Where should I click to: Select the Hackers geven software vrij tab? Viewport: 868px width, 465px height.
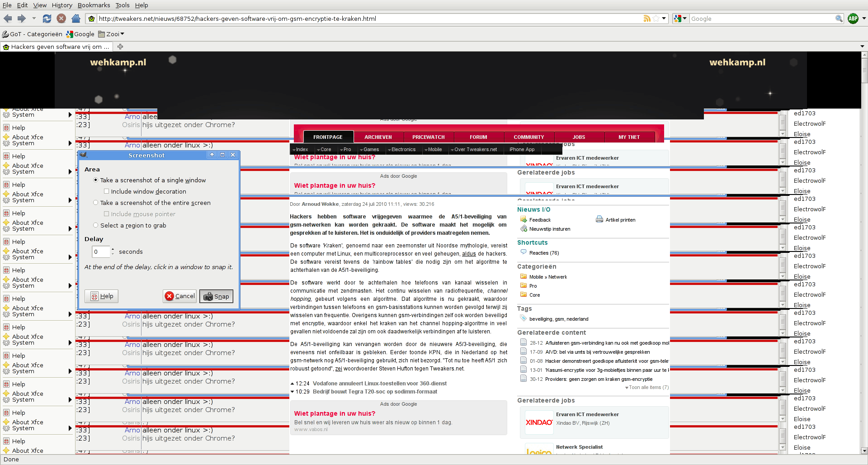(57, 47)
